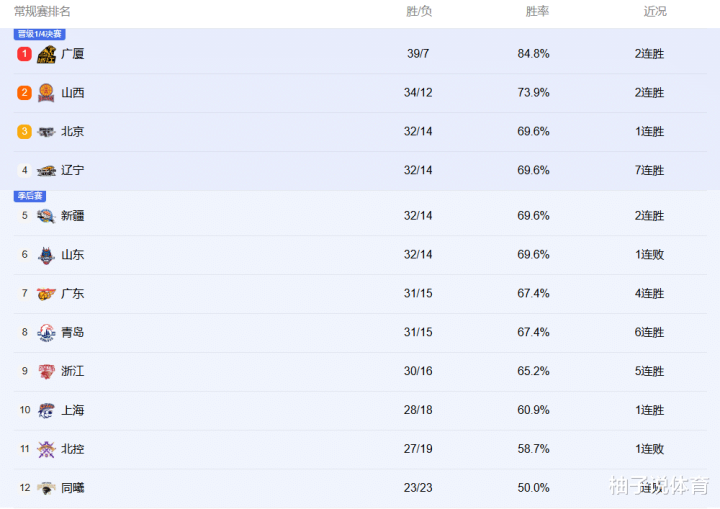Click the 山东 team logo icon
720x509 pixels.
46,255
